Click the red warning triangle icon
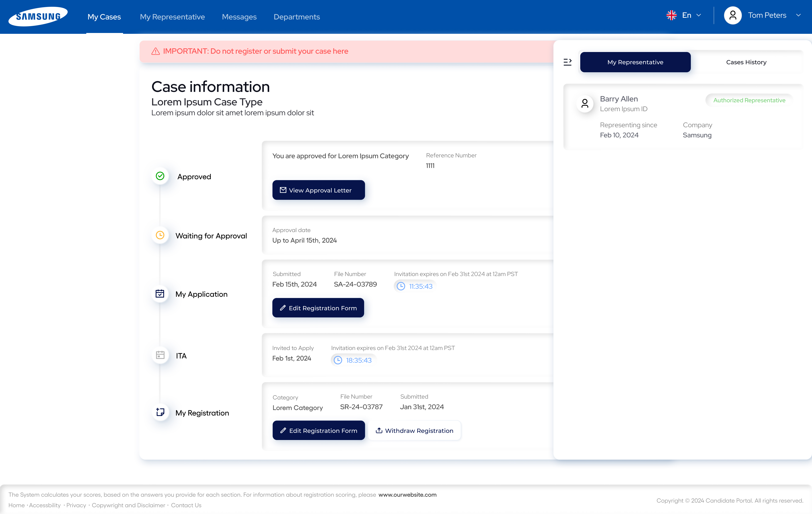The height and width of the screenshot is (514, 812). (155, 51)
